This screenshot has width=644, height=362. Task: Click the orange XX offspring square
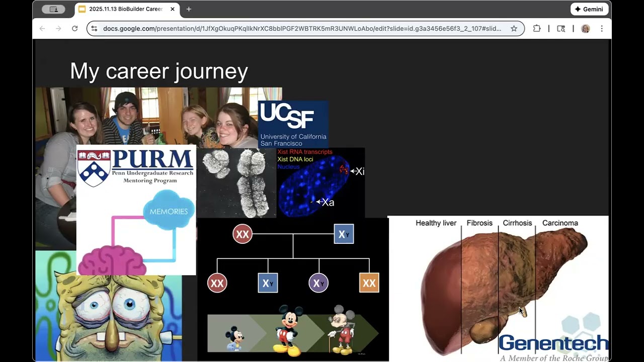pos(369,283)
